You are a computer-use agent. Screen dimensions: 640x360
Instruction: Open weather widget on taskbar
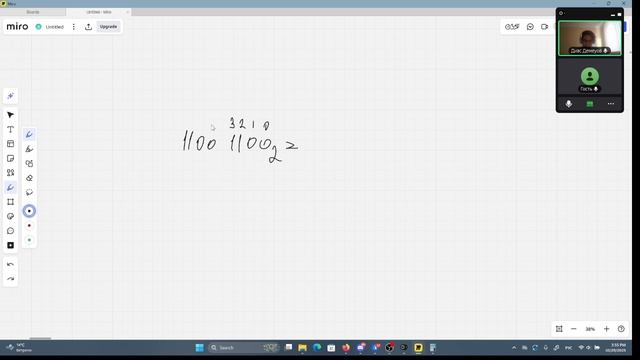pos(18,348)
